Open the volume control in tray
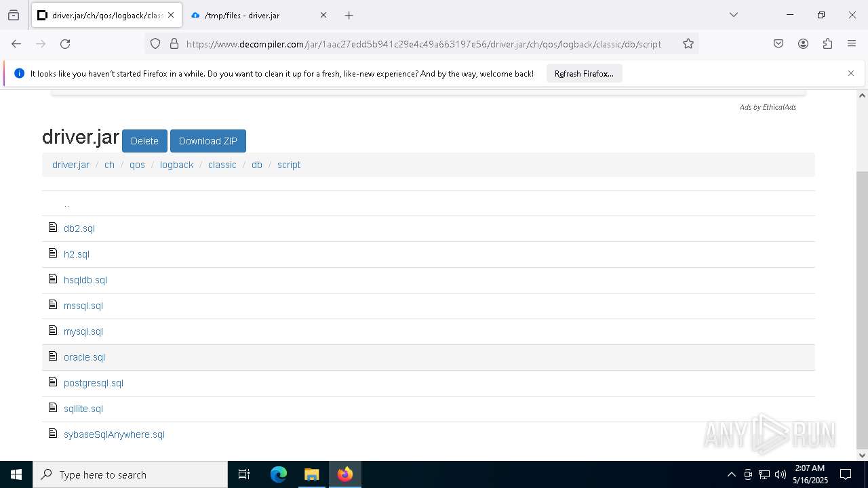 [x=781, y=474]
